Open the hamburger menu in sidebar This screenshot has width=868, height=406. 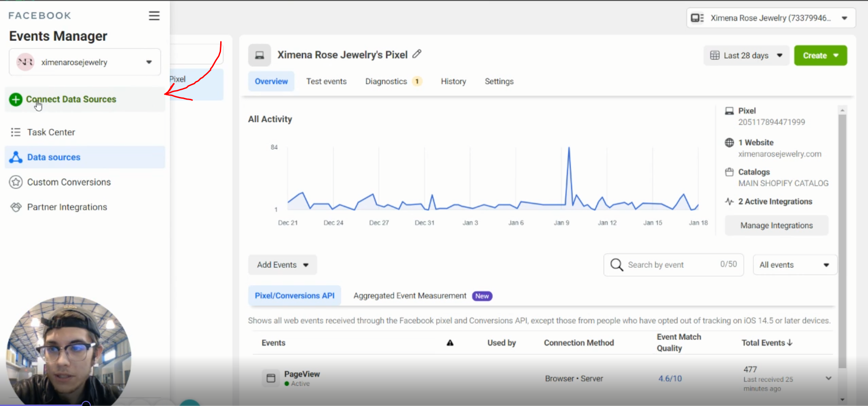click(x=154, y=16)
